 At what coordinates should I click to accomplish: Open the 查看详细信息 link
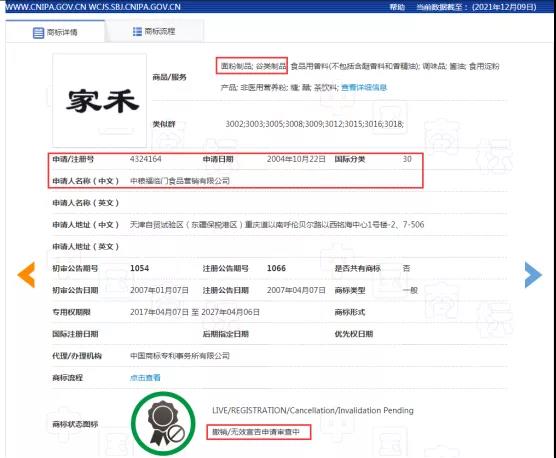(364, 88)
